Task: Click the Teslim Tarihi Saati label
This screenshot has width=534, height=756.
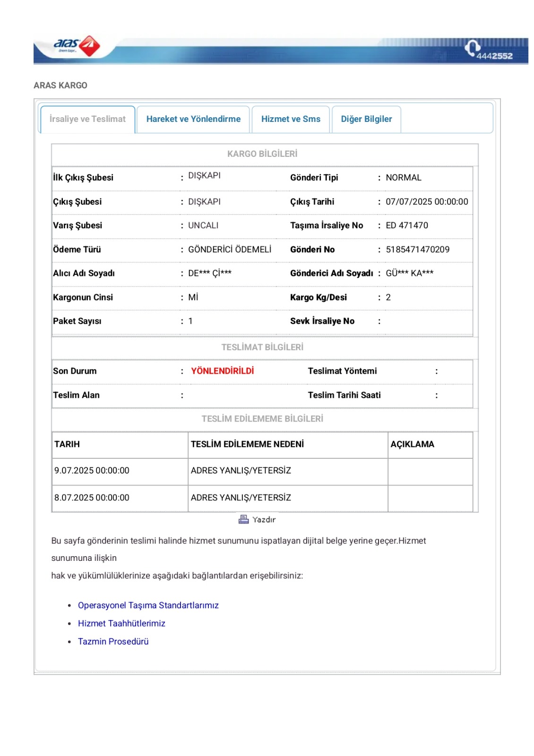Action: [x=344, y=395]
